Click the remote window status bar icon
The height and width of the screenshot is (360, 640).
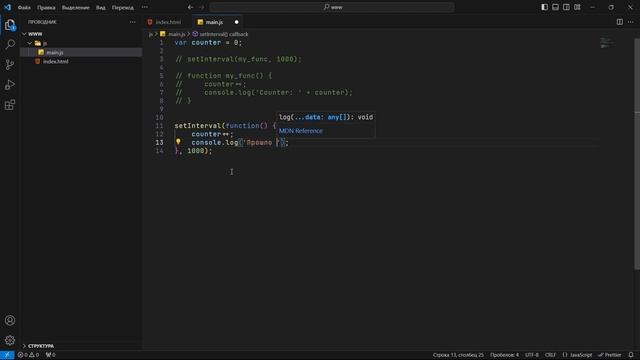pos(7,355)
